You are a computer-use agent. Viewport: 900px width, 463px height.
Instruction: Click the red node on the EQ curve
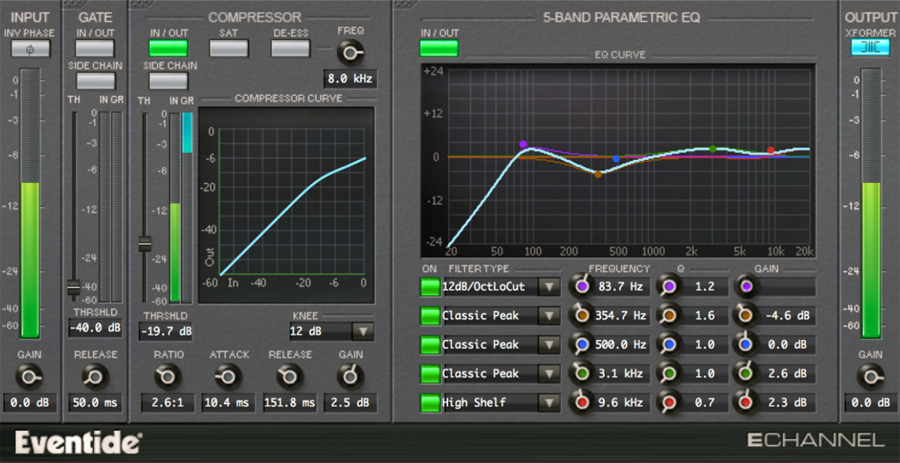[771, 150]
